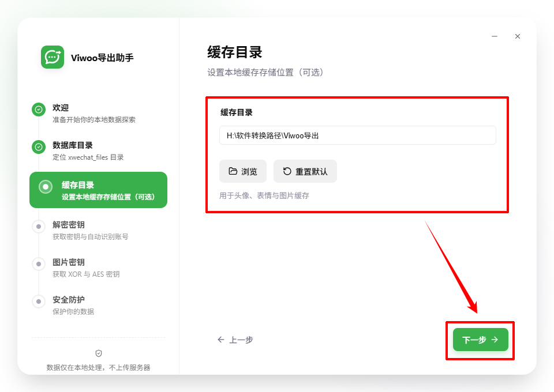Jump to the 解密密钥 step

click(x=98, y=231)
